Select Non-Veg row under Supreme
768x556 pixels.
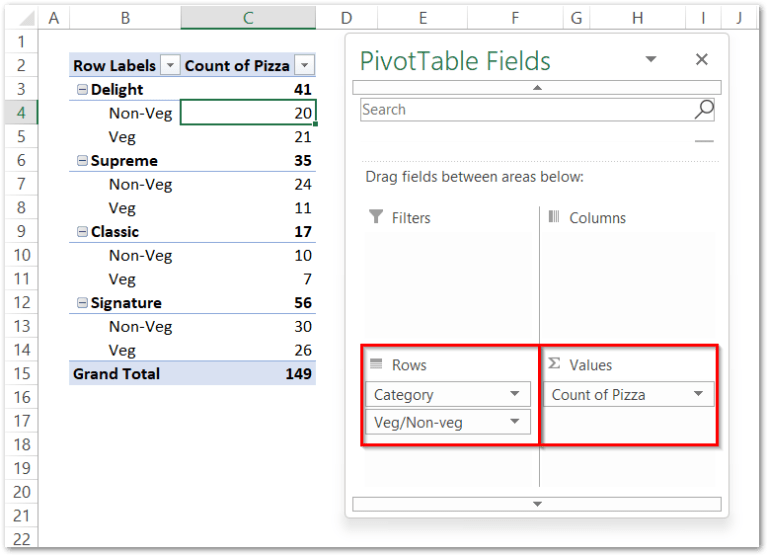click(x=125, y=184)
